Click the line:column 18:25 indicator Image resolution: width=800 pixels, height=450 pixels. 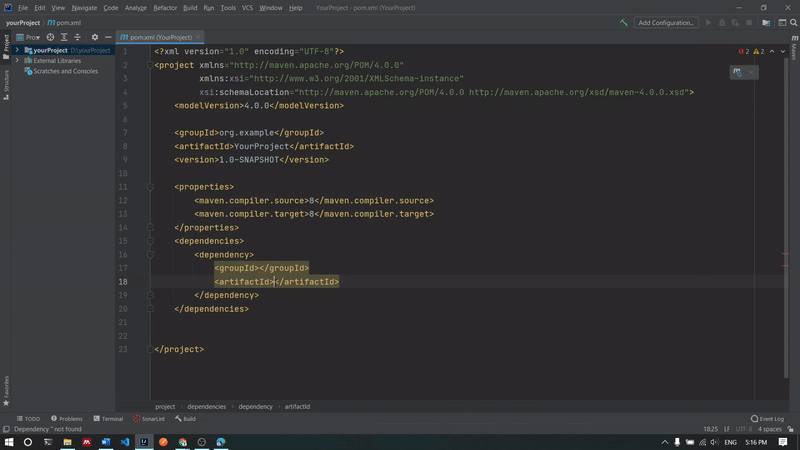click(710, 429)
